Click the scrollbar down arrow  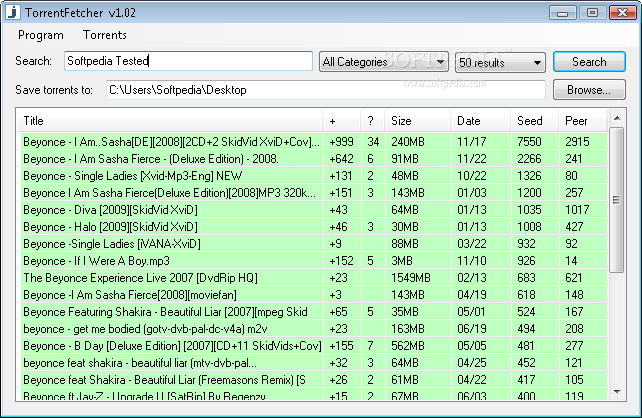pyautogui.click(x=617, y=392)
